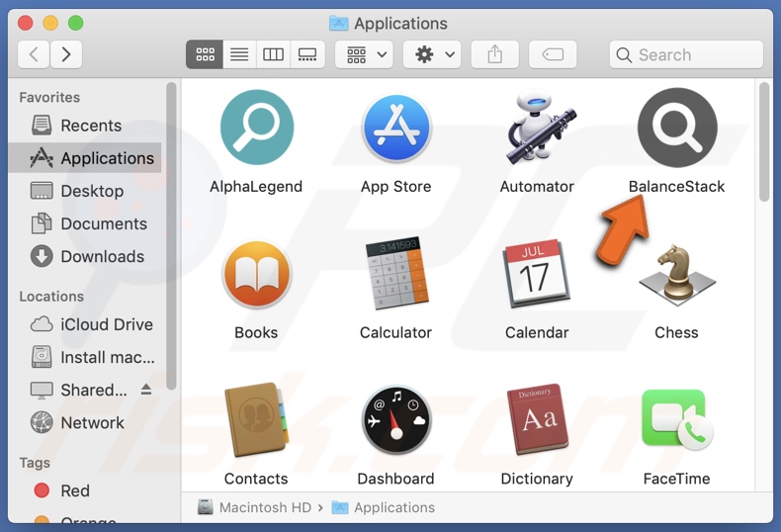
Task: Click the red close window button
Action: 26,23
